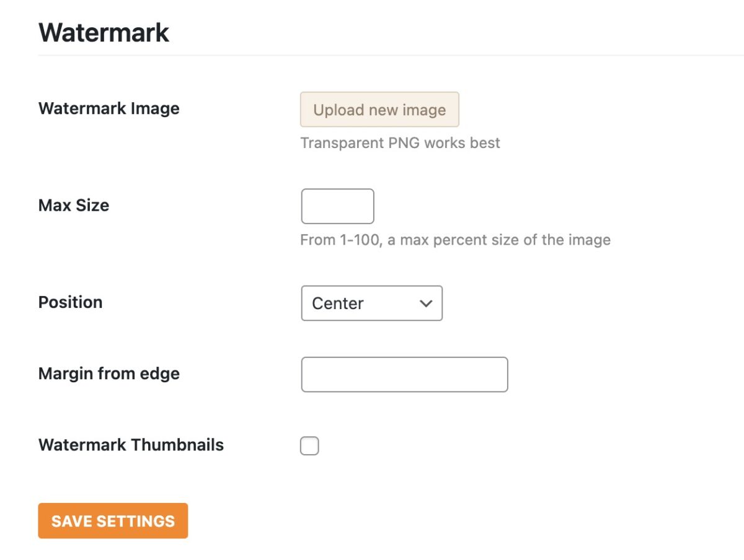
Task: Enable the Watermark Thumbnails checkbox
Action: tap(309, 445)
